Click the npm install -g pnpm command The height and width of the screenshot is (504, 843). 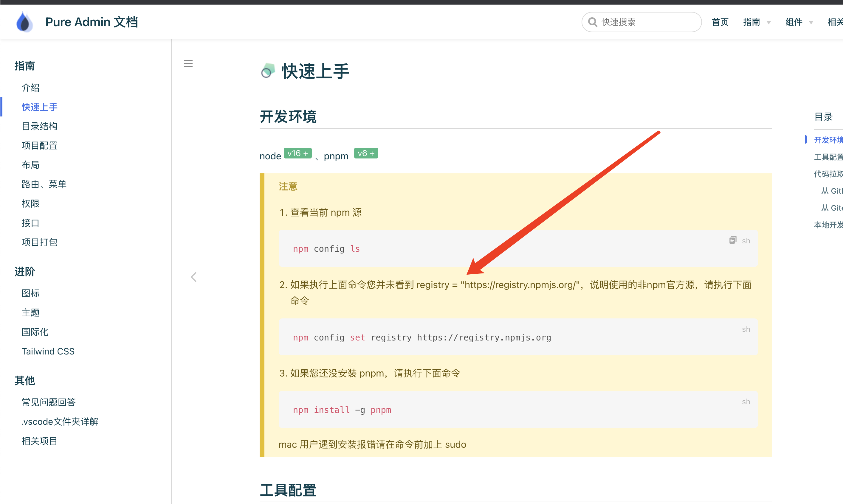tap(342, 410)
